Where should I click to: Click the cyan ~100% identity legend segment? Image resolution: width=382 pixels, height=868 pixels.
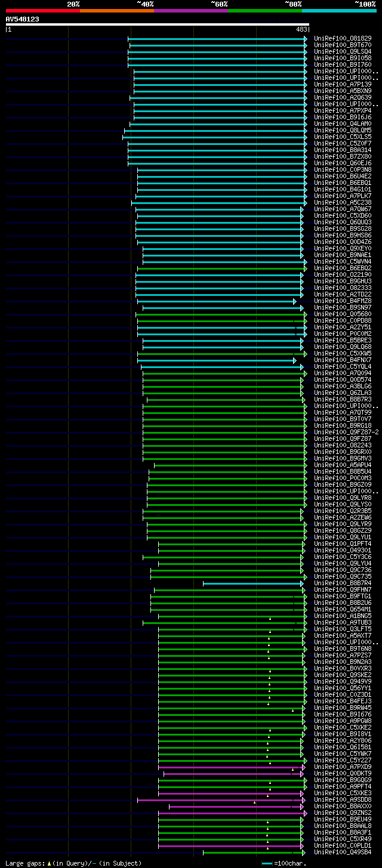pos(338,11)
